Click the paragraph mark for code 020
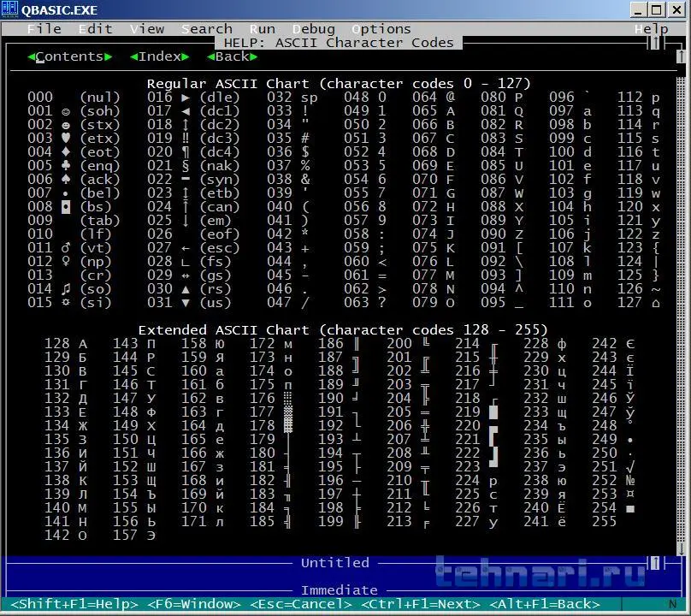This screenshot has width=691, height=616. pos(186,152)
